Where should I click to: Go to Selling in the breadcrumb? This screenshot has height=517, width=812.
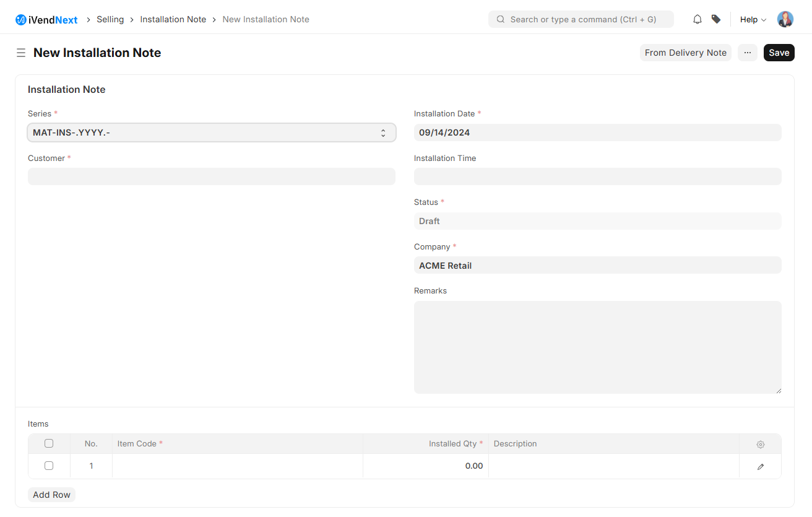click(110, 19)
